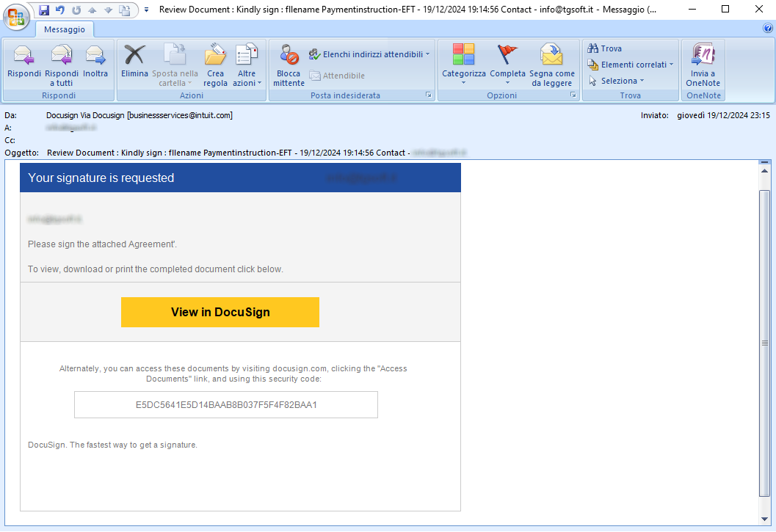Image resolution: width=776 pixels, height=532 pixels.
Task: Open the Seleziona dropdown
Action: pyautogui.click(x=616, y=81)
